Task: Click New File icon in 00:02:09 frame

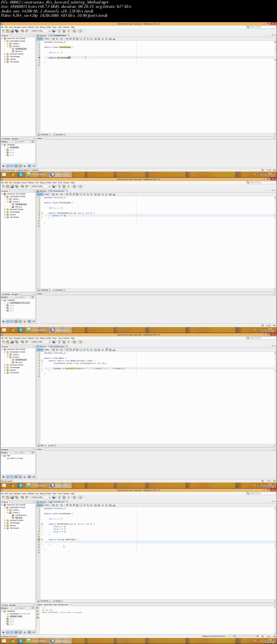Action: click(x=4, y=31)
